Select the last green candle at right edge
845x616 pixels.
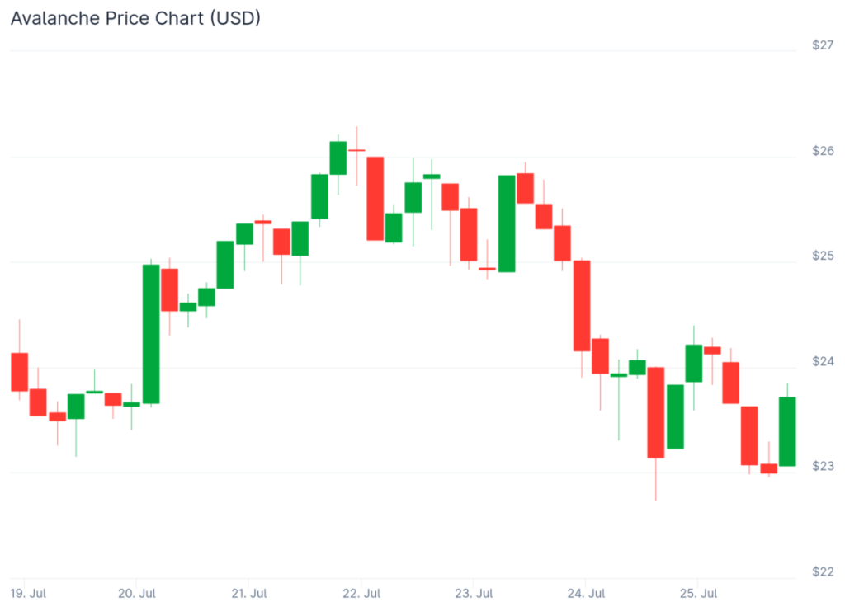pyautogui.click(x=787, y=431)
